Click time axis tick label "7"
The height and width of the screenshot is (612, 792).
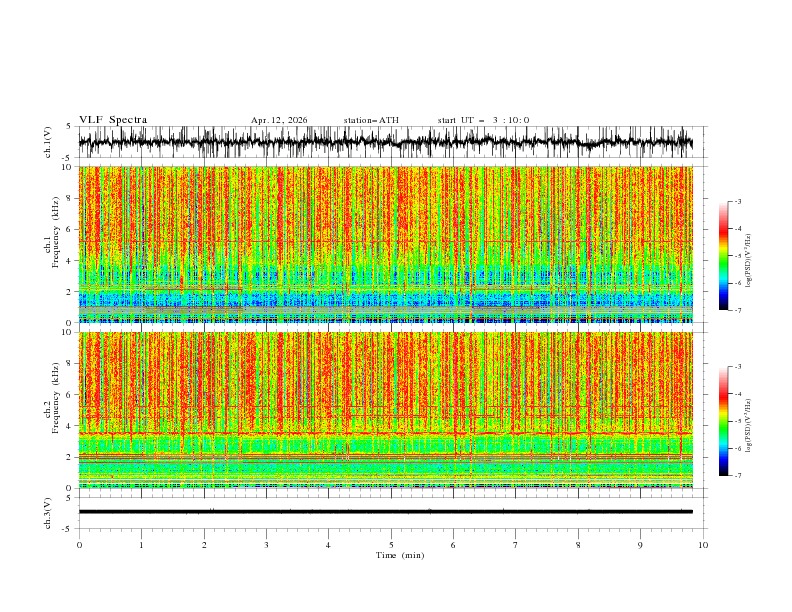tap(516, 545)
